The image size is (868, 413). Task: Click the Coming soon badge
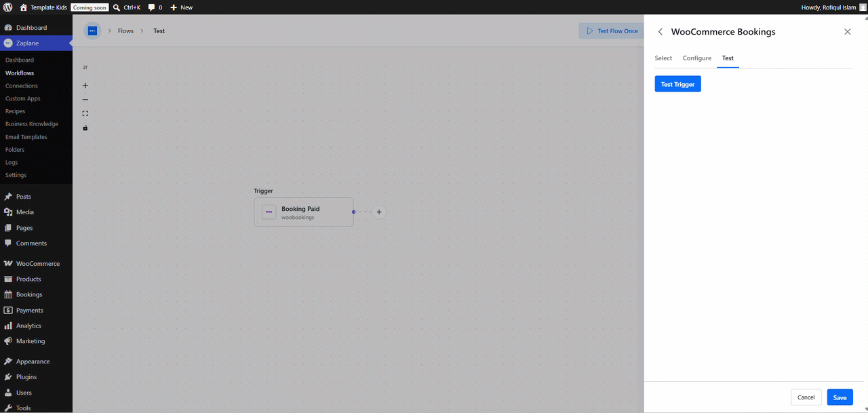click(x=90, y=7)
